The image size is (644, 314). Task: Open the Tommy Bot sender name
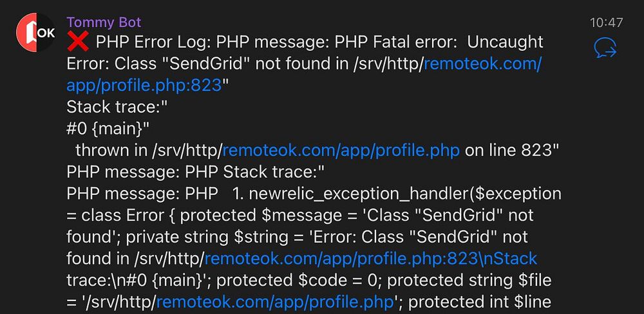pos(104,22)
